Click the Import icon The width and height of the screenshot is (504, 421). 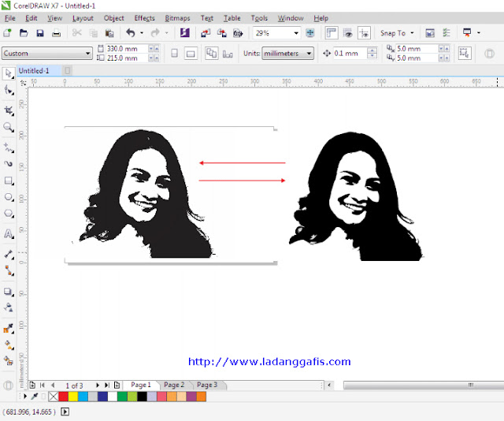(x=206, y=33)
